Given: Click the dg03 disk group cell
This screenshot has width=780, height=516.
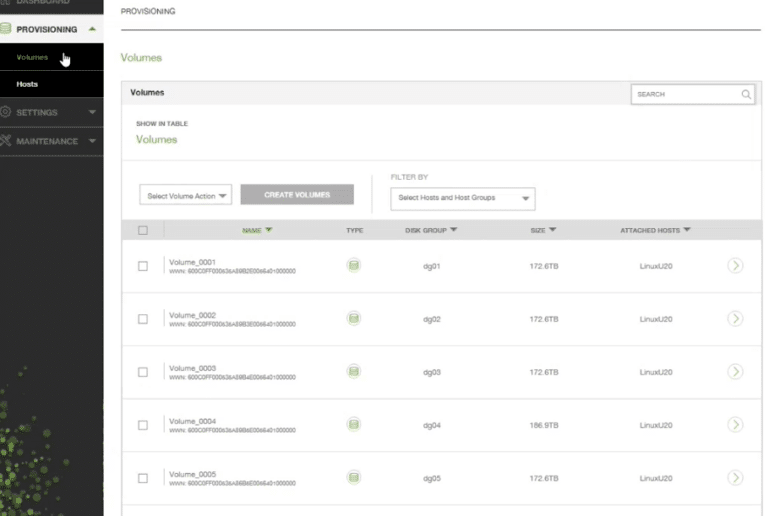Looking at the screenshot, I should (x=432, y=372).
